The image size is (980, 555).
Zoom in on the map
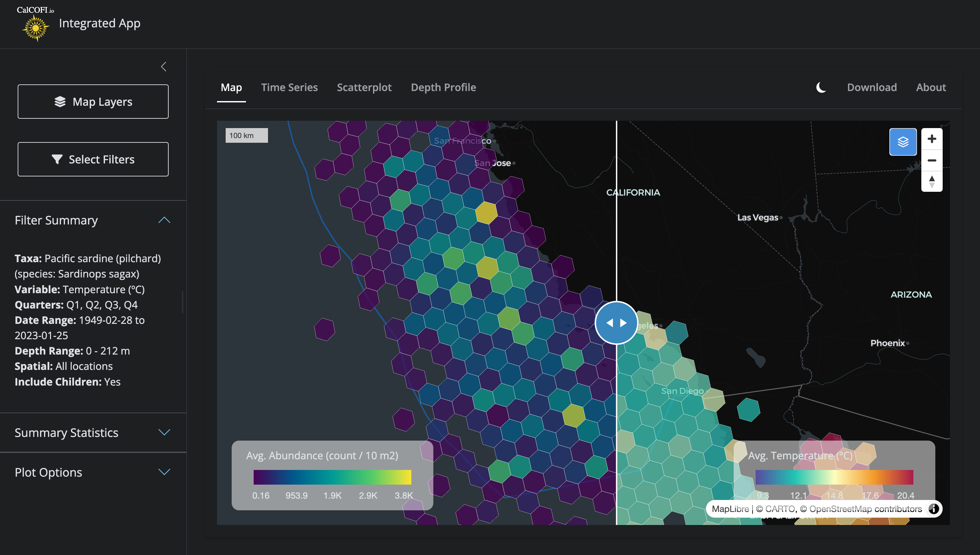pyautogui.click(x=932, y=139)
